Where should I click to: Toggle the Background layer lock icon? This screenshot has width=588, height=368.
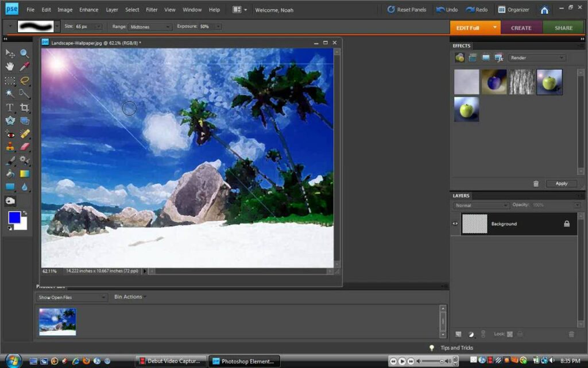[x=567, y=224]
